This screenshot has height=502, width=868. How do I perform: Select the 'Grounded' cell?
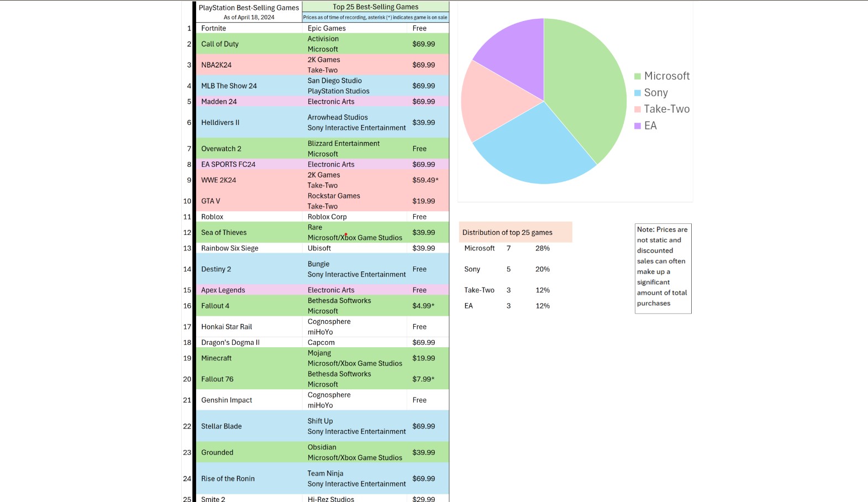point(249,452)
